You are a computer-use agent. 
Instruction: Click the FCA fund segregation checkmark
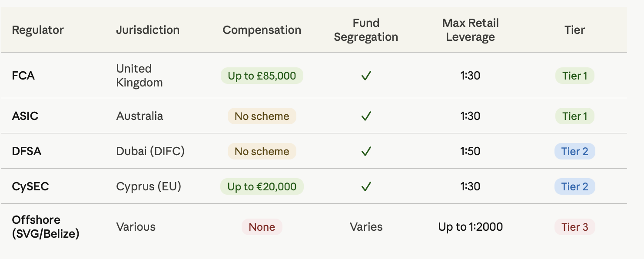coord(366,76)
